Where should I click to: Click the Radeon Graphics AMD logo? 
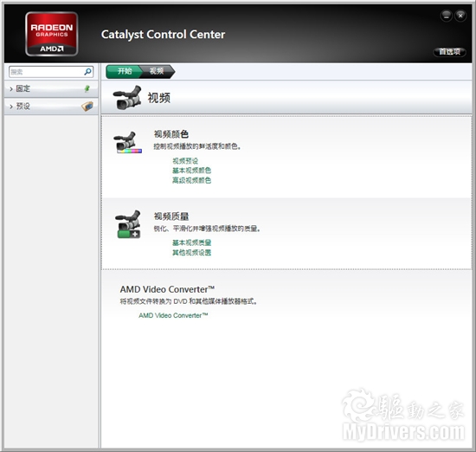tap(52, 34)
